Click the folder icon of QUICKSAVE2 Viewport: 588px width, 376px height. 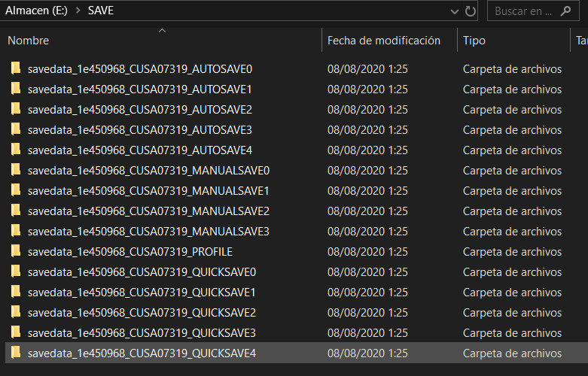pos(16,312)
